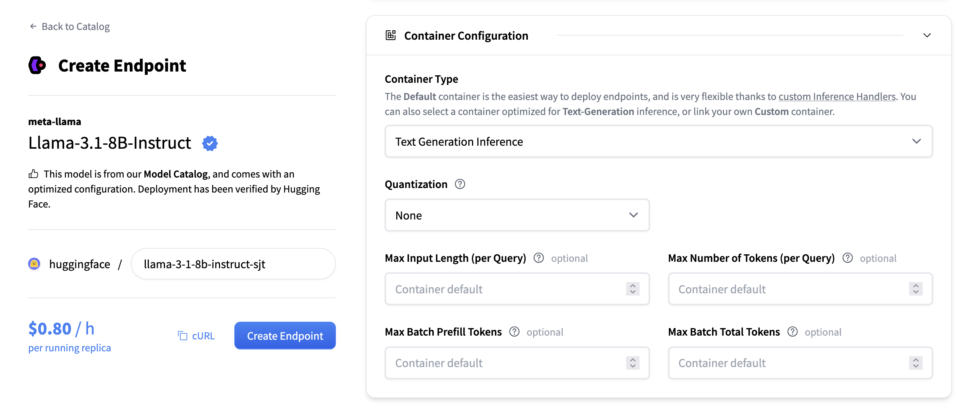Viewport: 980px width, 412px height.
Task: Open the custom Inference Handlers link
Action: 837,97
